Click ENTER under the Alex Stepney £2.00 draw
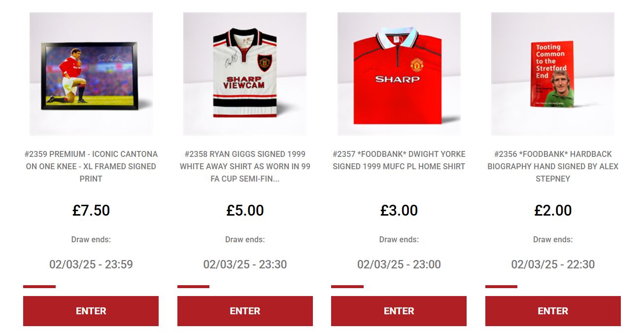This screenshot has height=336, width=644. [553, 311]
